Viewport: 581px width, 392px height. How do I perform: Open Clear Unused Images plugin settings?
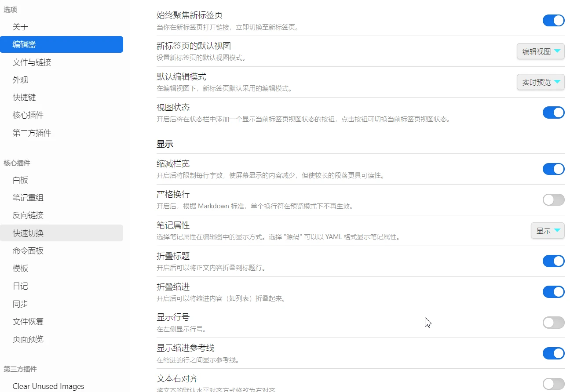pos(48,386)
